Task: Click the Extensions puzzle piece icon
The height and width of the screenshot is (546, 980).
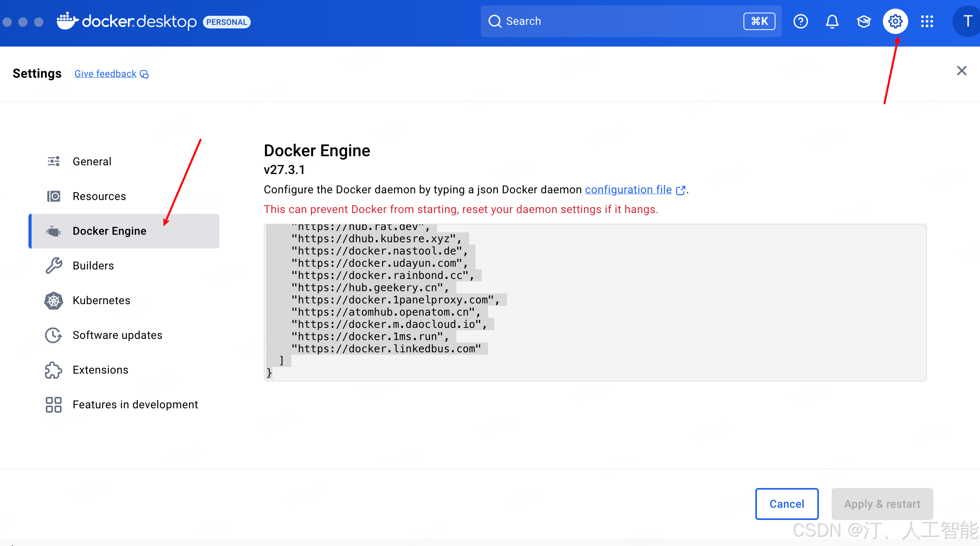Action: pyautogui.click(x=54, y=370)
